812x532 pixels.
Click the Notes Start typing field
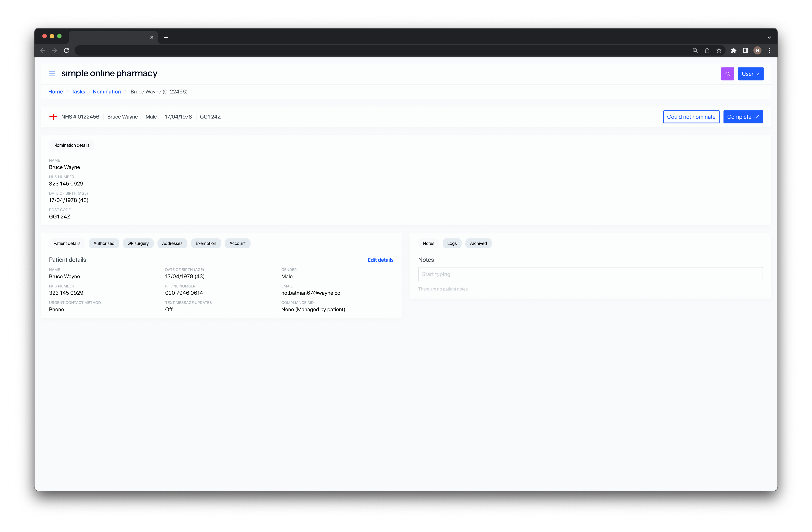pos(590,274)
